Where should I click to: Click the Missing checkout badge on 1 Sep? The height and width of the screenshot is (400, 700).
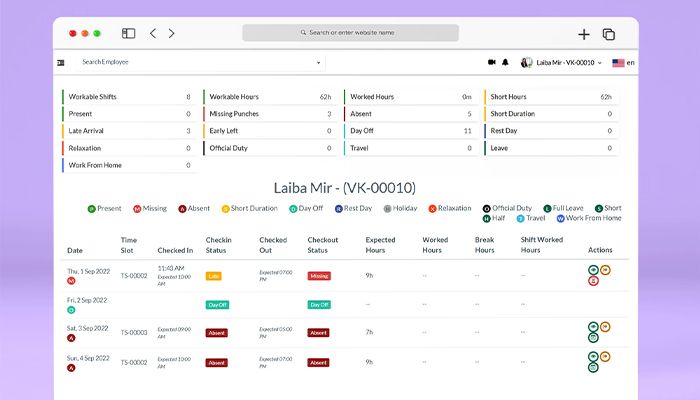click(x=319, y=276)
